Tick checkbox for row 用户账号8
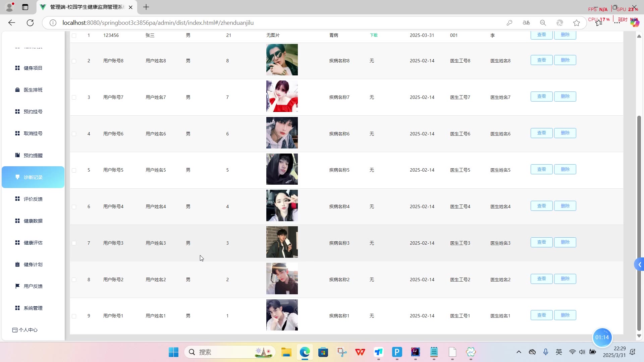 click(74, 61)
